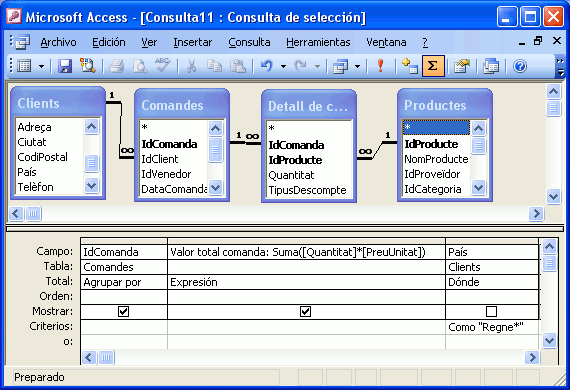This screenshot has width=570, height=390.
Task: Select NomProducte in the Productes table
Action: [x=436, y=159]
